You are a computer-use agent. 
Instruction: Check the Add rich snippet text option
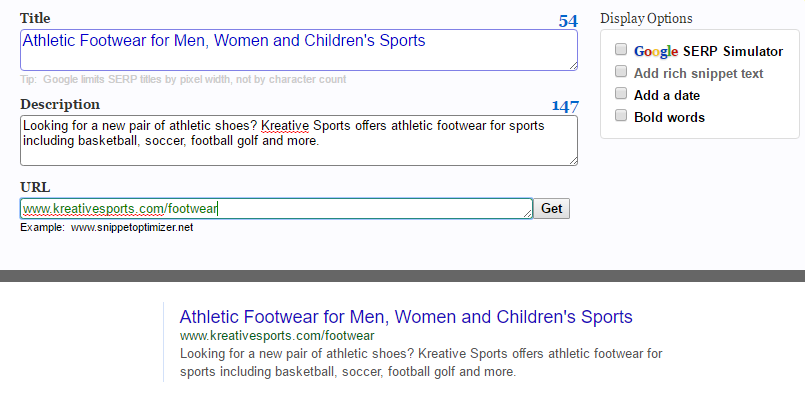coord(621,71)
